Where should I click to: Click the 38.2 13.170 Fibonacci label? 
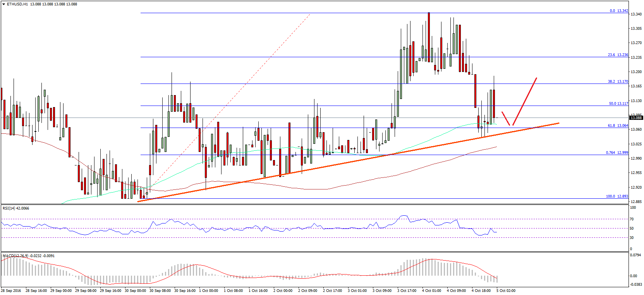point(618,82)
